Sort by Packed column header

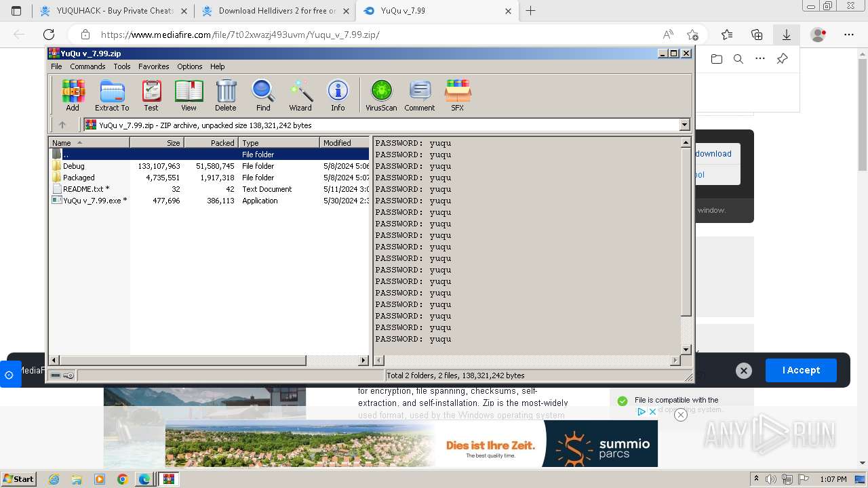point(211,142)
